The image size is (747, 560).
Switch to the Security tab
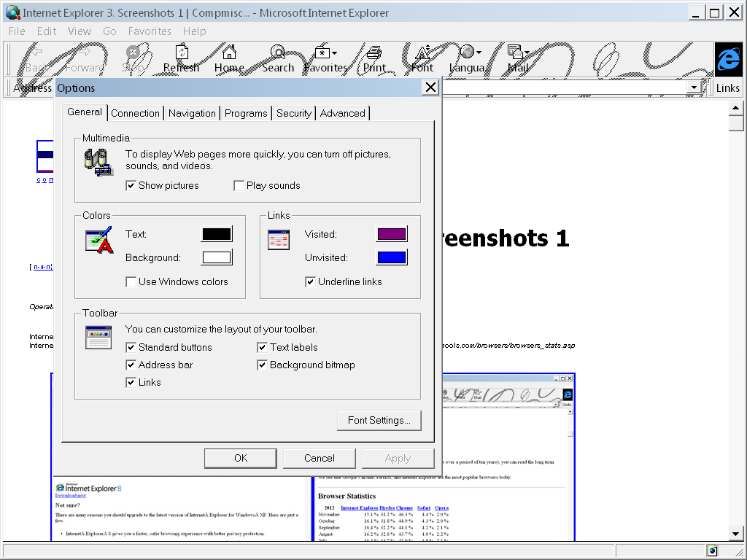pos(293,113)
